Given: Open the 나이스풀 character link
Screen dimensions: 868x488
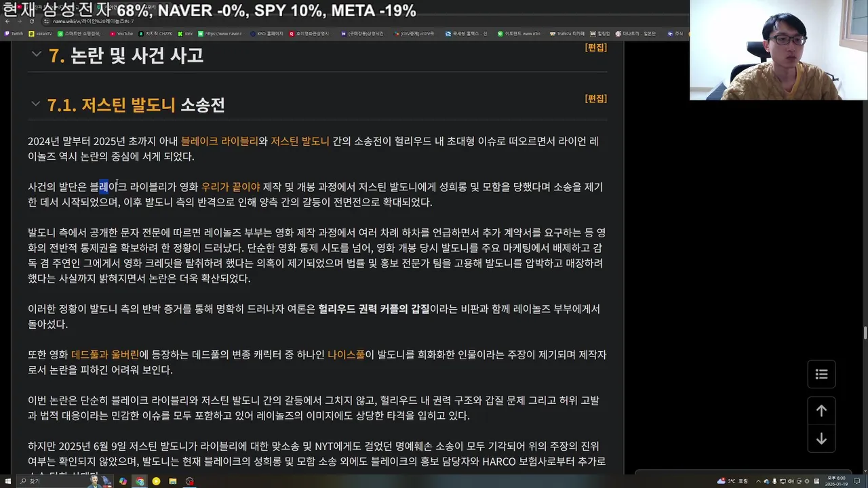Looking at the screenshot, I should [346, 354].
